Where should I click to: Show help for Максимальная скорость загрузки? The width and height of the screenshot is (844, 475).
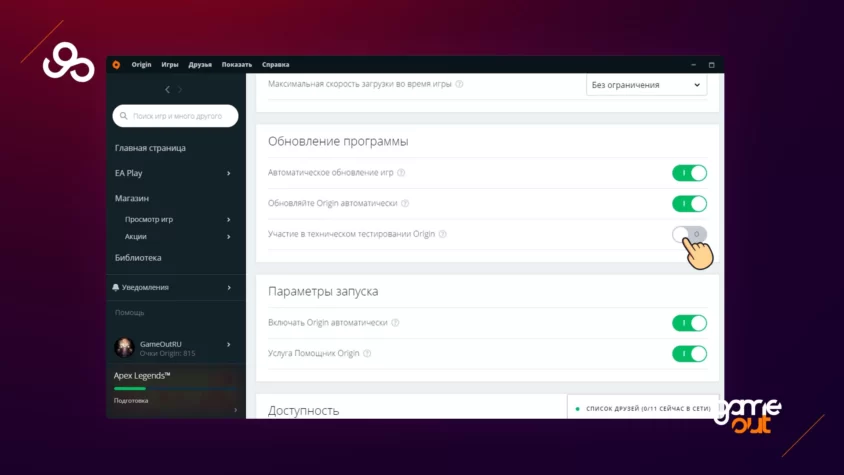tap(459, 84)
